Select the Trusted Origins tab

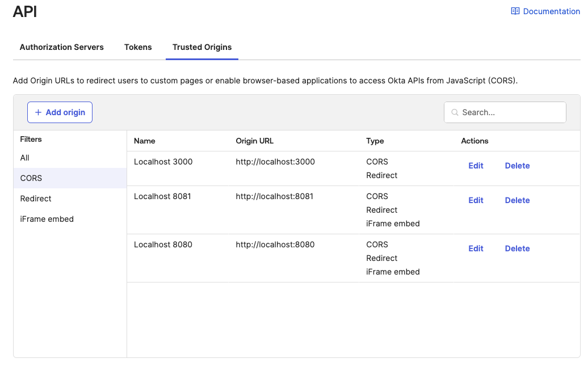point(202,47)
